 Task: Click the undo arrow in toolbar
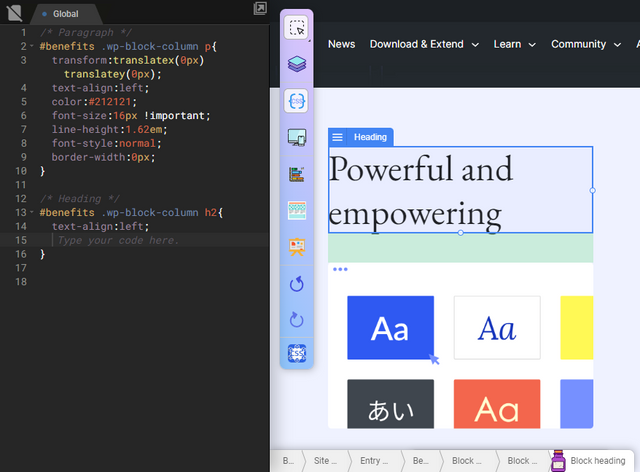[297, 284]
